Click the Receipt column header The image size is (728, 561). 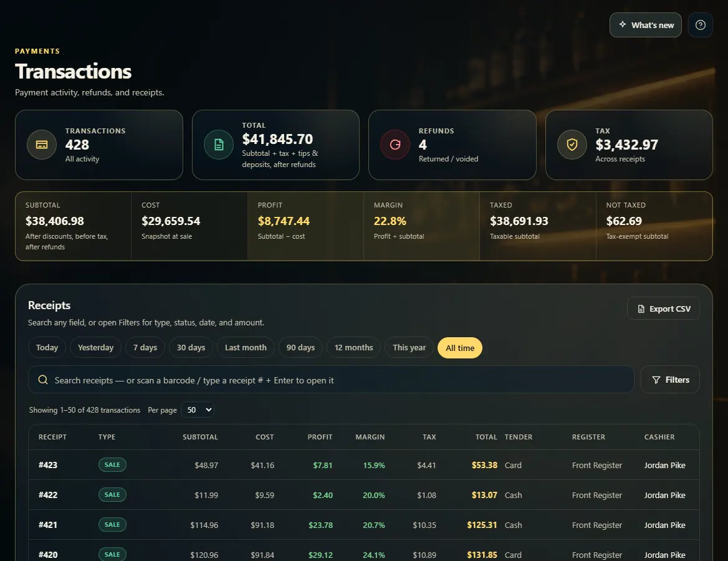pyautogui.click(x=52, y=437)
